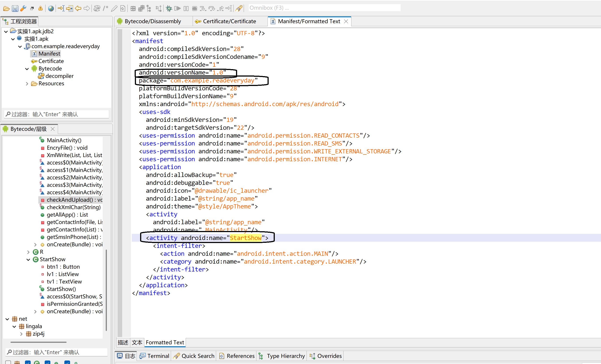Collapse the StartShow class node
This screenshot has width=601, height=364.
point(28,259)
